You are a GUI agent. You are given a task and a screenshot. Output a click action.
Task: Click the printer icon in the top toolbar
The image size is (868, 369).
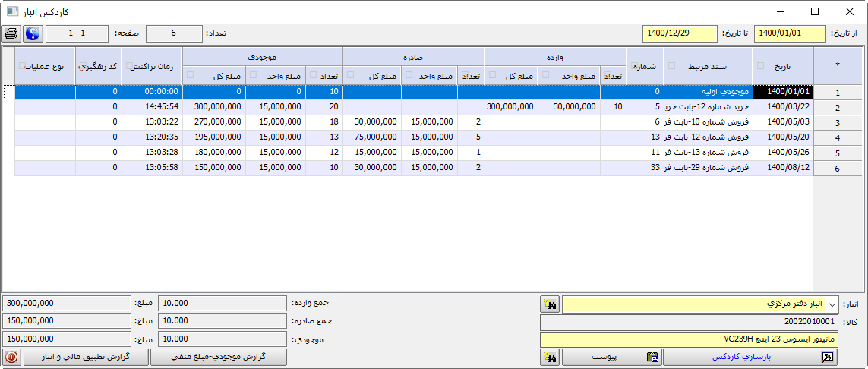(11, 34)
